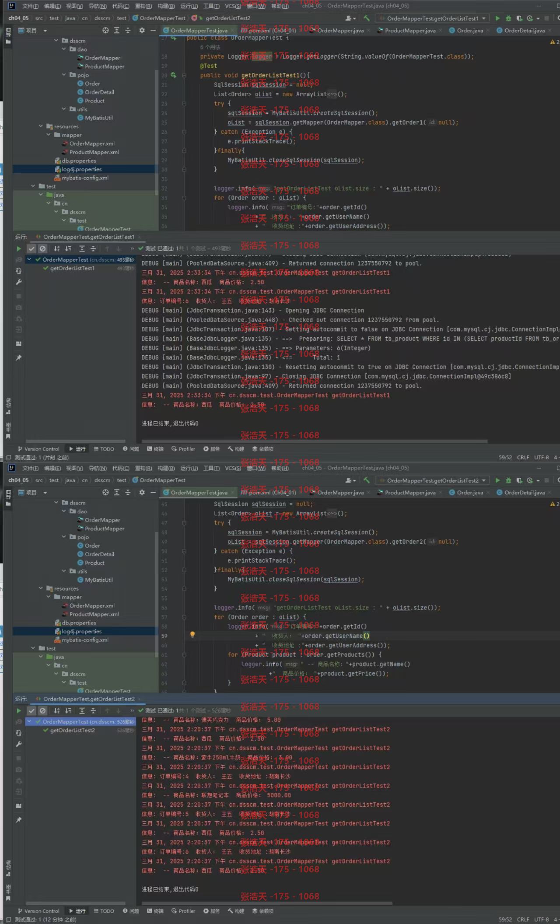This screenshot has height=924, width=560.
Task: Click the green Run button in top window toolbar
Action: point(497,18)
